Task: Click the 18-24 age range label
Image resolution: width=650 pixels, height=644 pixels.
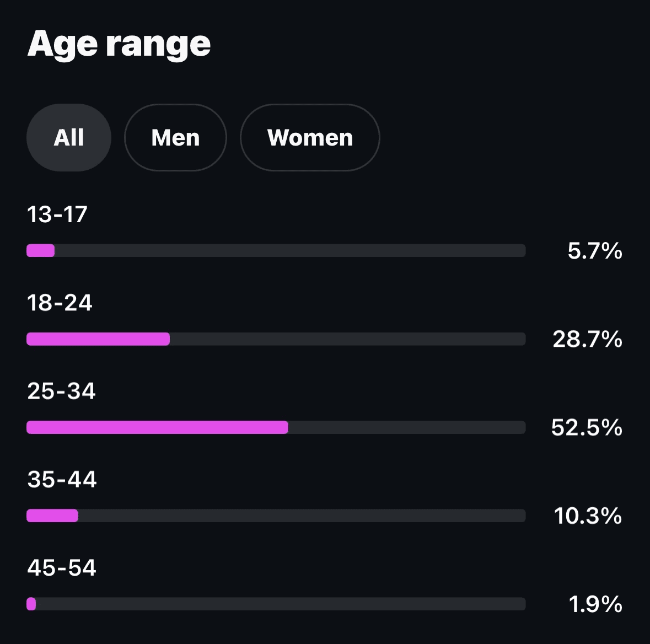Action: click(60, 303)
